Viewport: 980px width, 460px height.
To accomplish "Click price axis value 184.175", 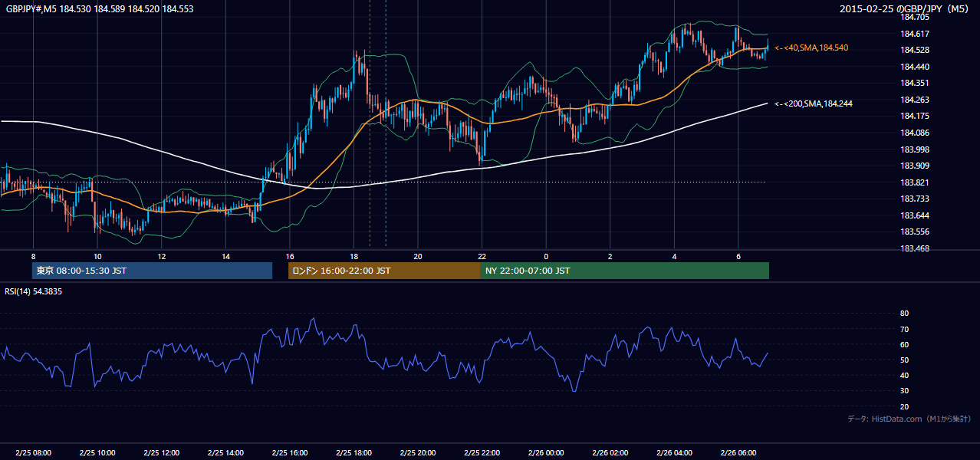I will [915, 117].
